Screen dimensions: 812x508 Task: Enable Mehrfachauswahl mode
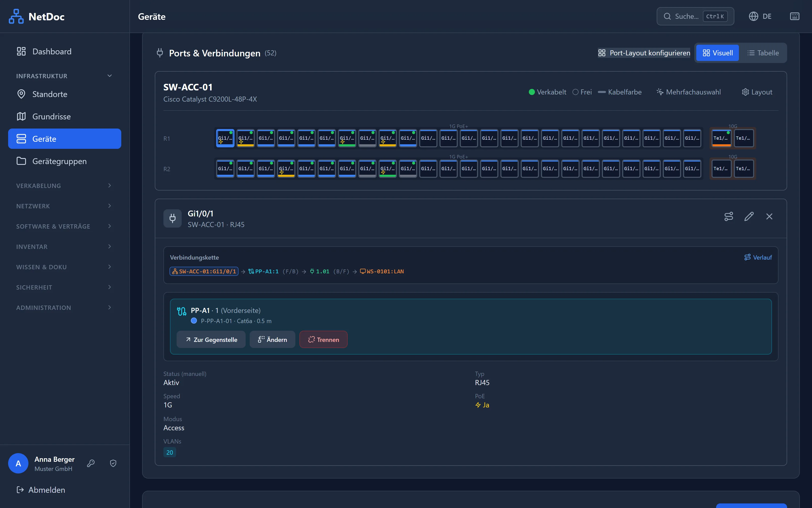coord(688,92)
